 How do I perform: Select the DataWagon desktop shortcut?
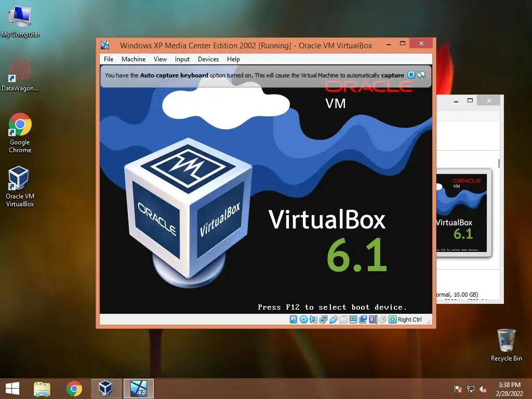pyautogui.click(x=20, y=75)
